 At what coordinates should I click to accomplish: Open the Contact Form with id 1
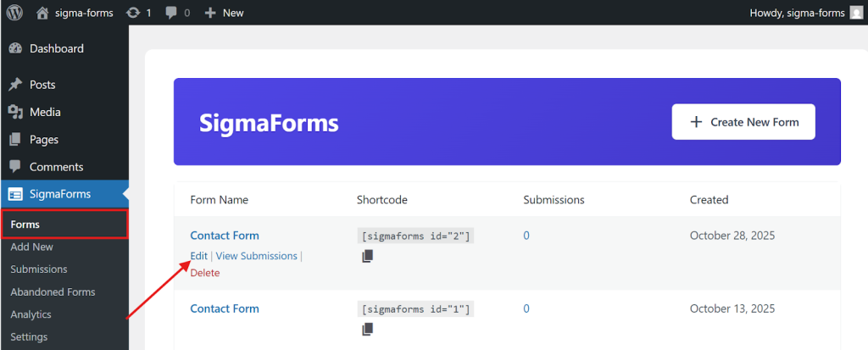coord(224,308)
